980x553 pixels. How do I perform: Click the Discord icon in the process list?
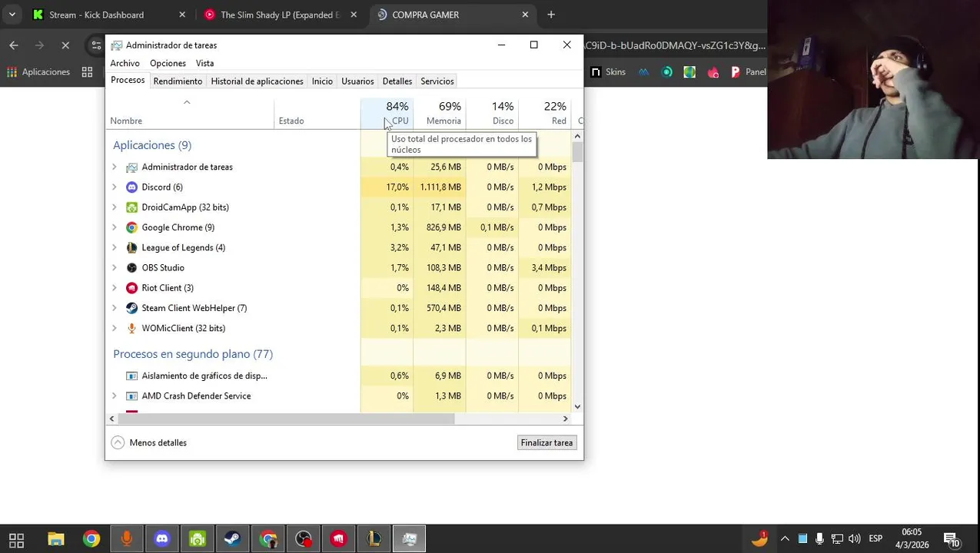131,187
